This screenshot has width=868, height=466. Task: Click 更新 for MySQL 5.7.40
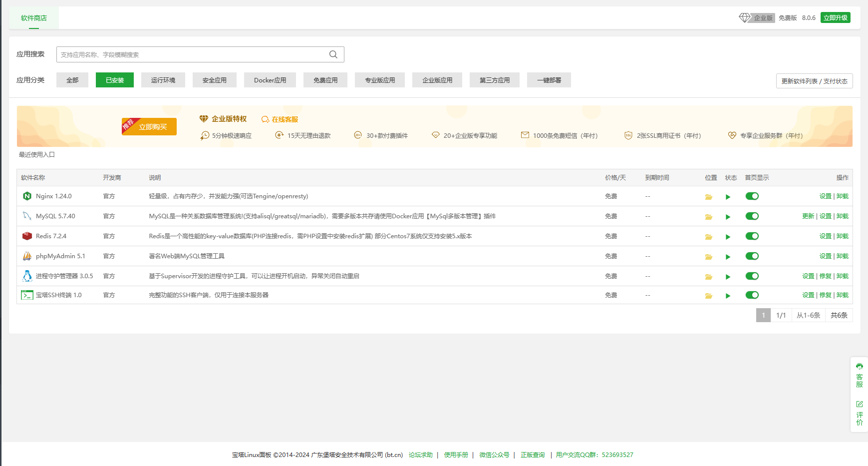(808, 216)
